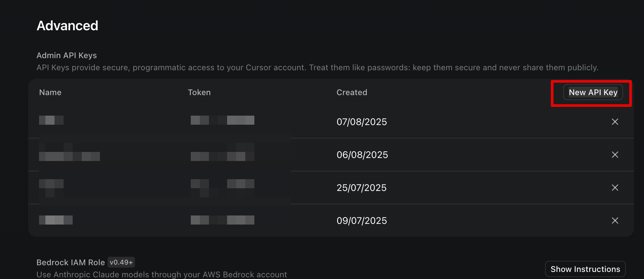Click the blurred name of the 06/08/2025 key
Screen dimensions: 644x279
pyautogui.click(x=69, y=156)
